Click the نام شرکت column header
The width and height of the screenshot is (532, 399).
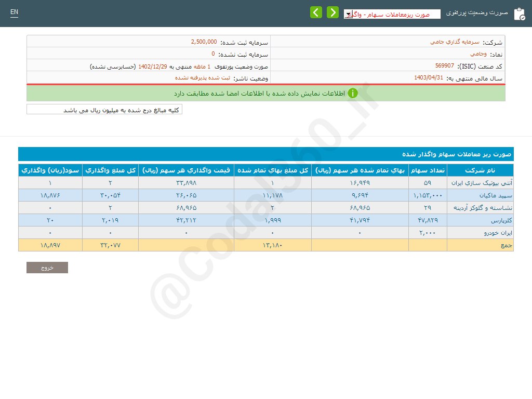click(x=480, y=170)
